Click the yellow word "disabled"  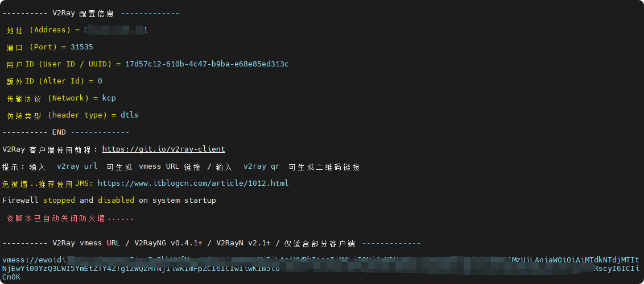116,201
